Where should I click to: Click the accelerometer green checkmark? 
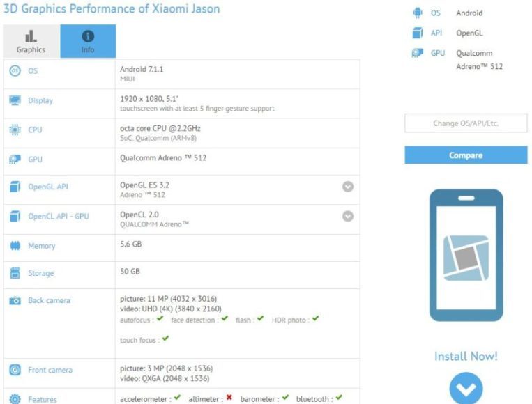point(177,398)
